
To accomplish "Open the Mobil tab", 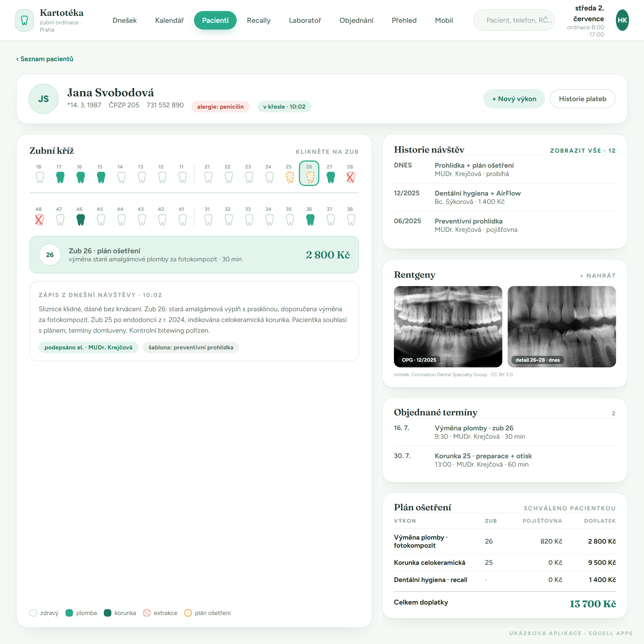I will coord(444,20).
